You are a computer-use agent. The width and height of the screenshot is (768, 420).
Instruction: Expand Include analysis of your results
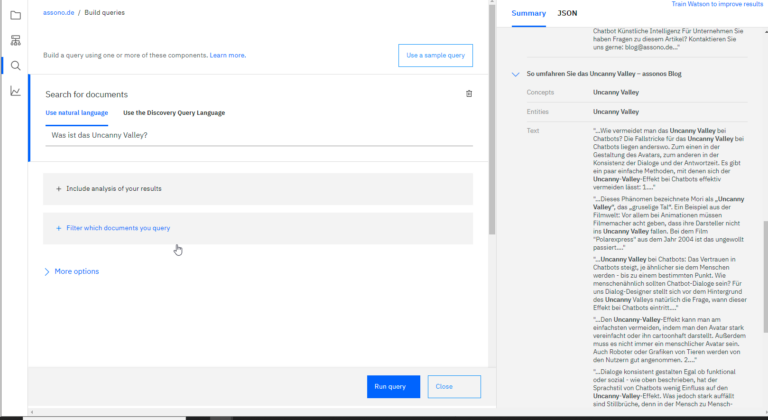click(x=258, y=189)
